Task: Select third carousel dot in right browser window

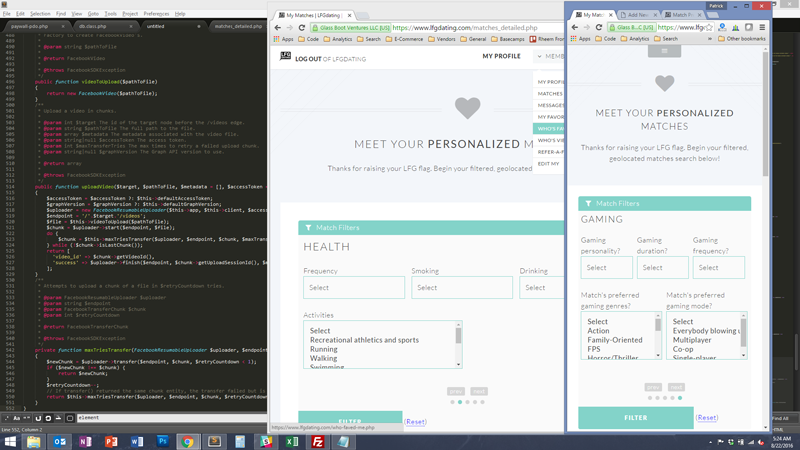Action: click(x=665, y=398)
